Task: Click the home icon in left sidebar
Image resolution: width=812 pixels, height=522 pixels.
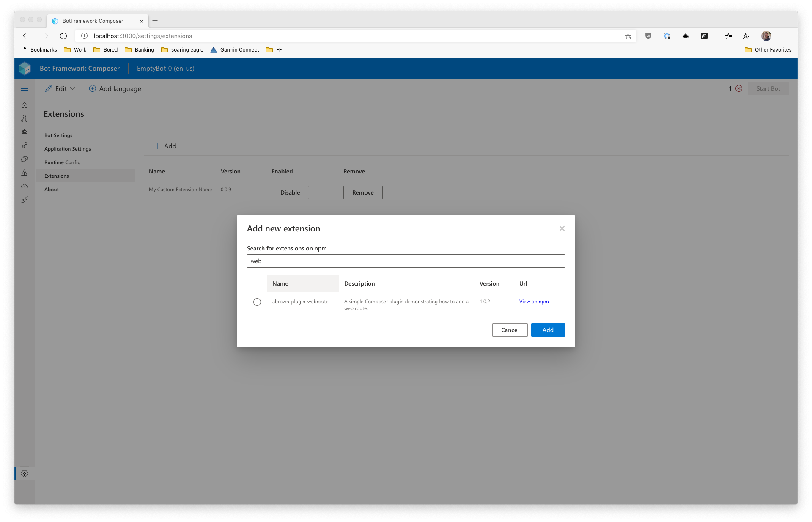Action: (25, 105)
